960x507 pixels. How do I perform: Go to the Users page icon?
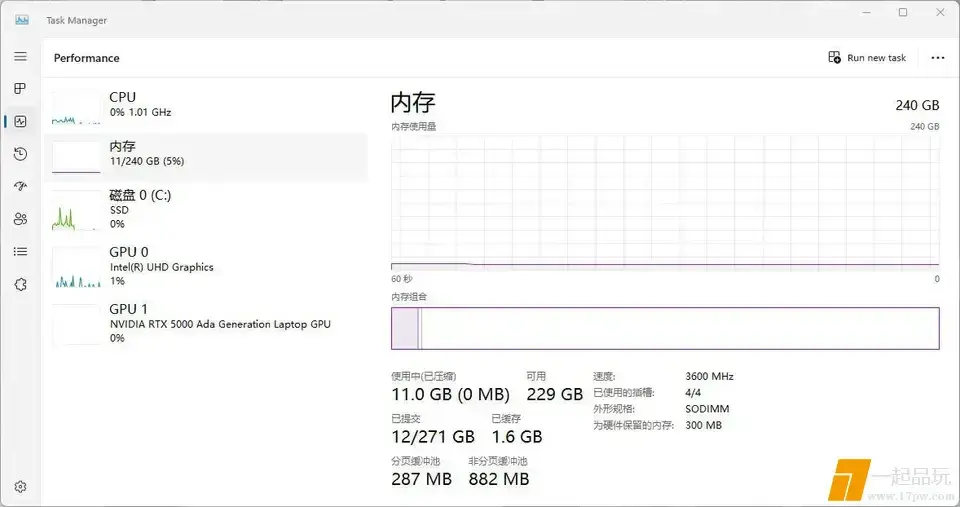point(20,219)
